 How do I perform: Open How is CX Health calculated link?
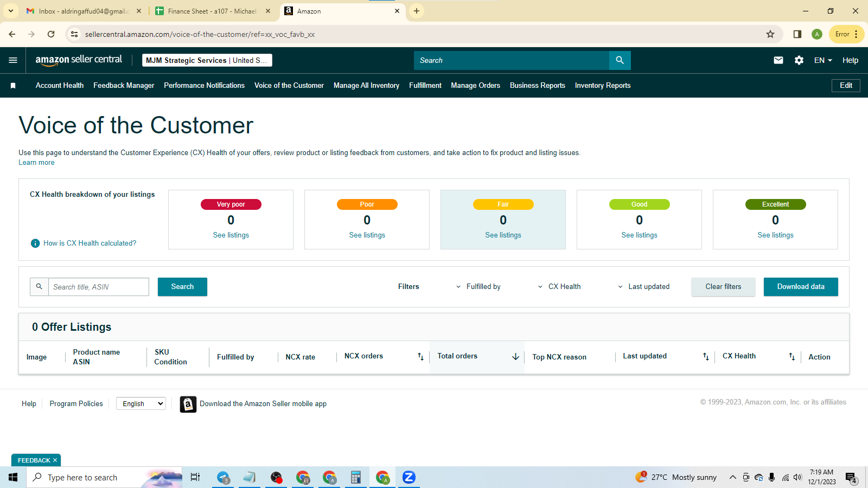[90, 243]
